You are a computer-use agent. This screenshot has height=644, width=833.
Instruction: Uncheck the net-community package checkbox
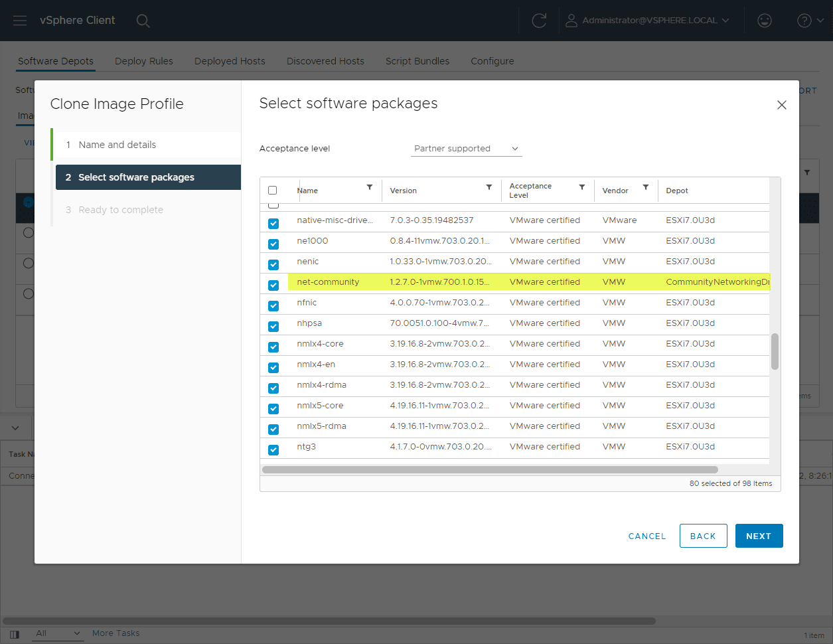[x=273, y=285]
